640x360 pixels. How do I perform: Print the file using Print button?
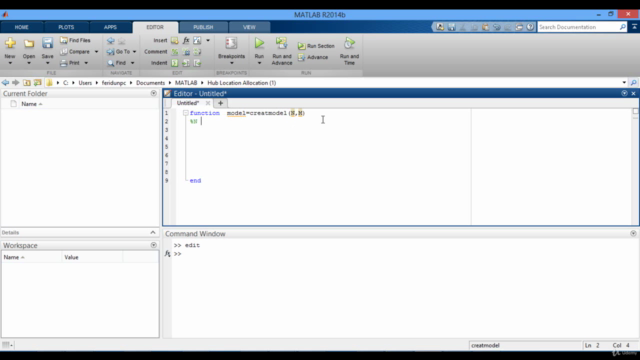coord(70,63)
